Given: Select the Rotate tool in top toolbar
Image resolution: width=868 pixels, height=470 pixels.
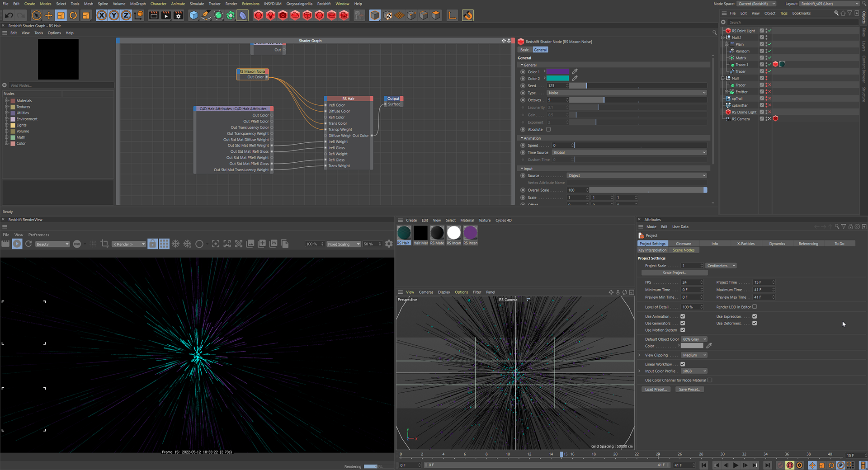Looking at the screenshot, I should coord(73,15).
